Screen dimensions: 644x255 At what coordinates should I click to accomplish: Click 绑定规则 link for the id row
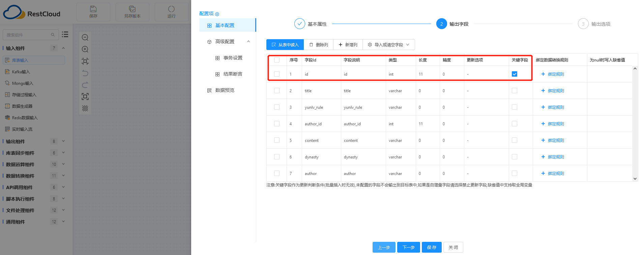tap(553, 74)
